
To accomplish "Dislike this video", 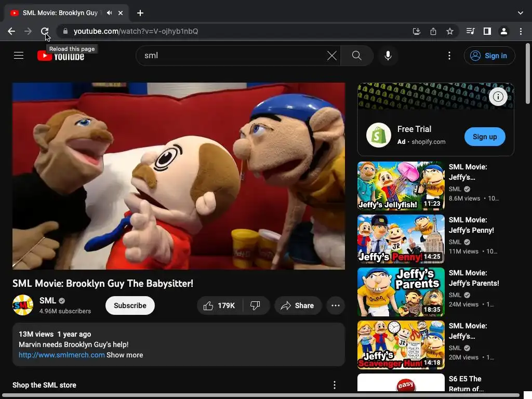I will [x=256, y=305].
